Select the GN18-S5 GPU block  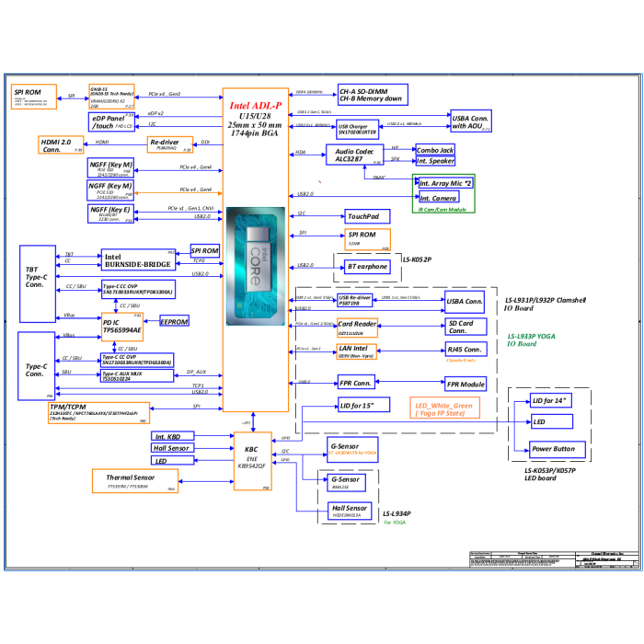click(111, 97)
